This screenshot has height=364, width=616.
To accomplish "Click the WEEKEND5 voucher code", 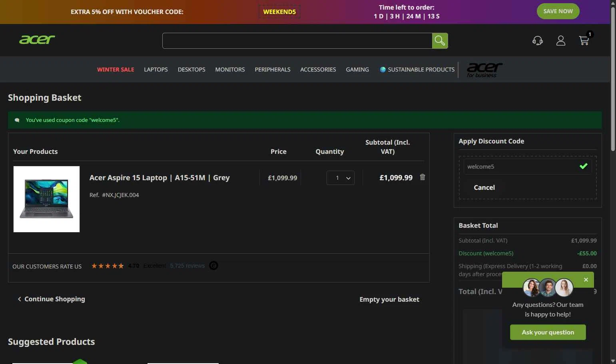I will [279, 12].
